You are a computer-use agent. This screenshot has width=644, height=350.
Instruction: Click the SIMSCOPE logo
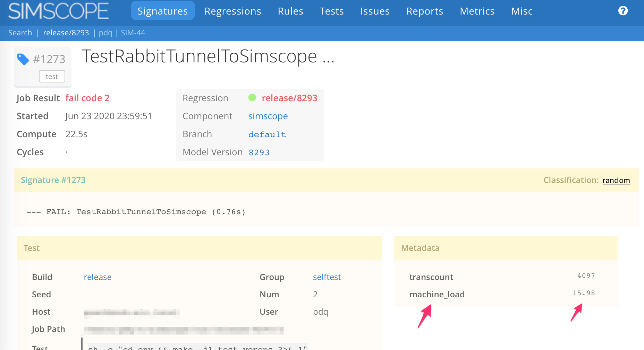click(x=59, y=11)
